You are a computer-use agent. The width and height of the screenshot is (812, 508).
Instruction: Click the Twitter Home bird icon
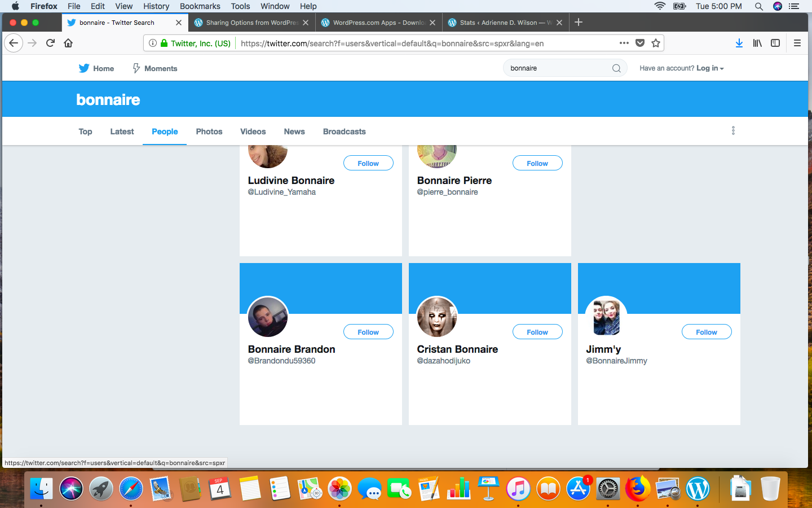84,68
